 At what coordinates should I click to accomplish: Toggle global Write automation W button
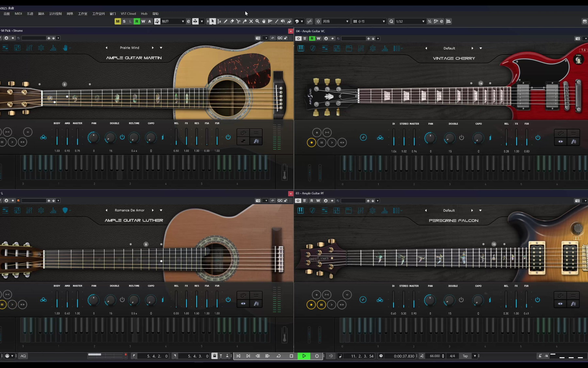coord(143,21)
